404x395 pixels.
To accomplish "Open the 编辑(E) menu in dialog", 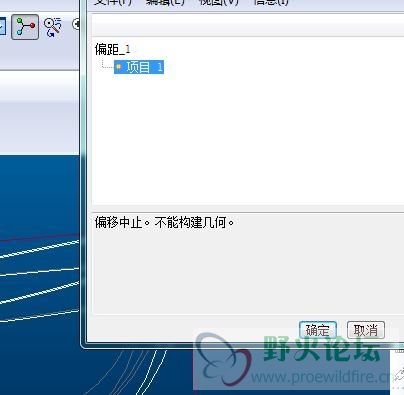I will 165,2.
